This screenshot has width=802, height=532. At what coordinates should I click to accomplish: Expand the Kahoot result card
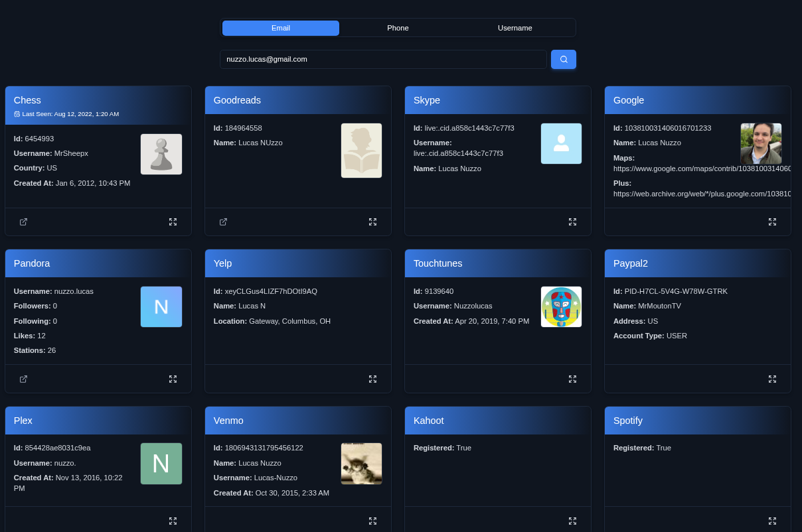[572, 521]
